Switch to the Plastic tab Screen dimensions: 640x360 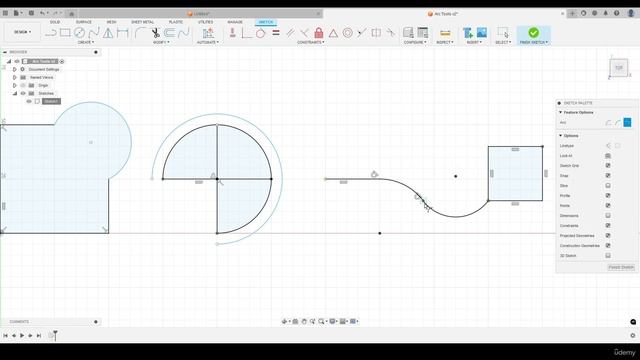[x=176, y=22]
